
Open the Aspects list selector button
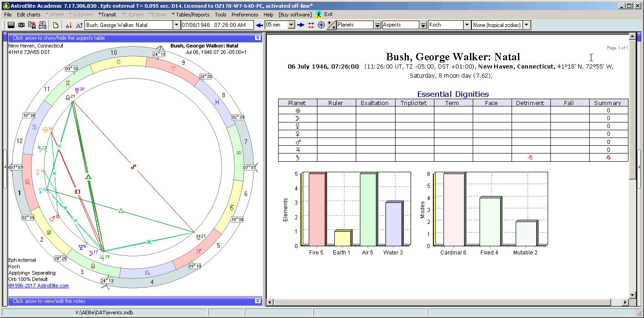(423, 25)
